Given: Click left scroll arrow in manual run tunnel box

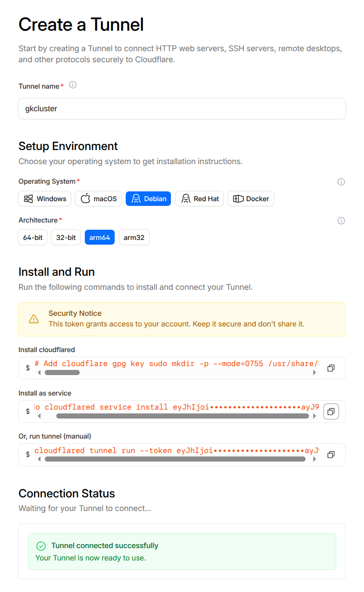Looking at the screenshot, I should click(x=39, y=459).
